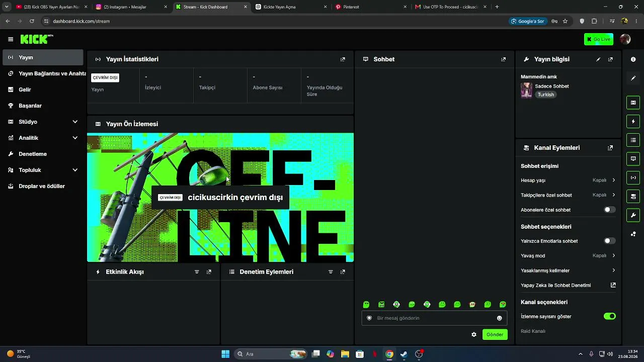Pop out the Yayın bilgisi panel
This screenshot has height=362, width=644.
click(x=610, y=59)
